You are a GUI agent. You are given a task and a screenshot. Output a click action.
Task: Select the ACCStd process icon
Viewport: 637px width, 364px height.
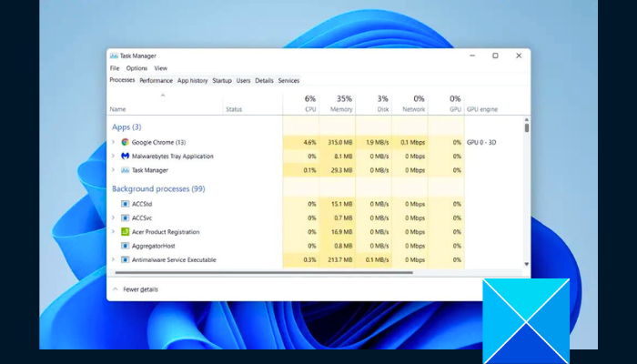click(x=126, y=204)
